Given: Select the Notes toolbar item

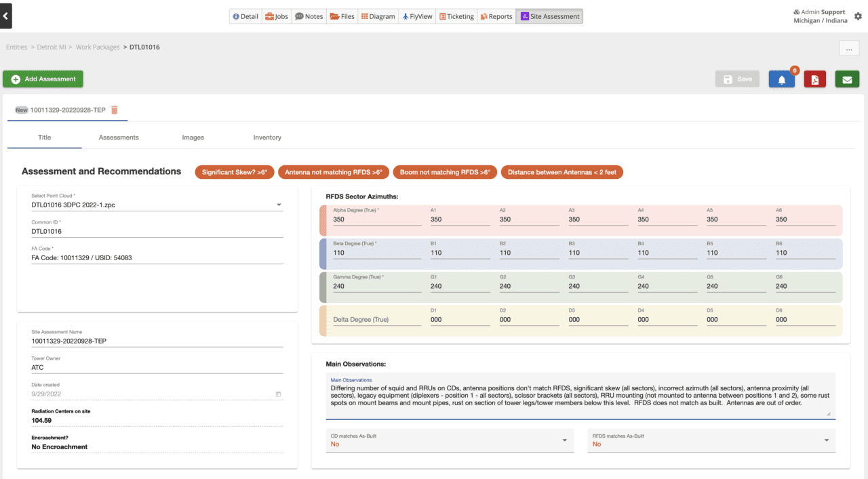Looking at the screenshot, I should 309,16.
